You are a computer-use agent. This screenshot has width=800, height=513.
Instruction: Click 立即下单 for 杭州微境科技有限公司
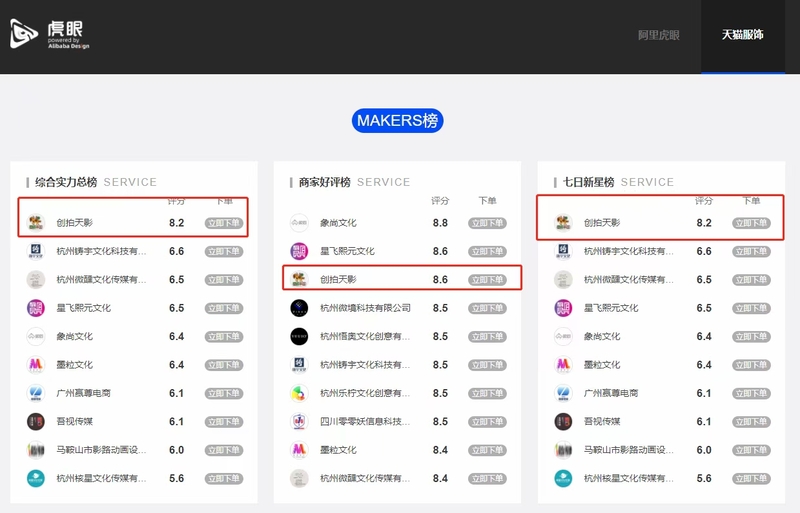pyautogui.click(x=487, y=308)
